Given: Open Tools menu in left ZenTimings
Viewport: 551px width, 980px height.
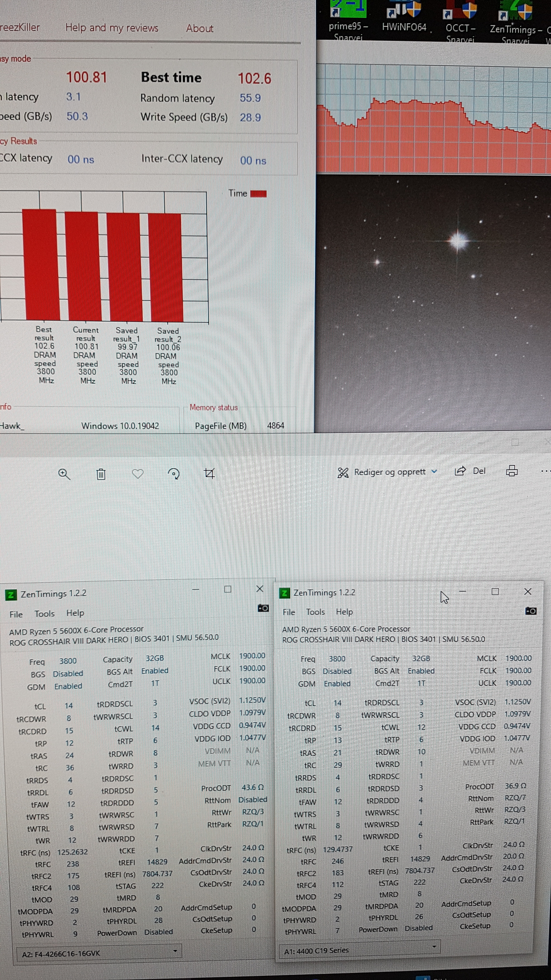Looking at the screenshot, I should tap(44, 613).
